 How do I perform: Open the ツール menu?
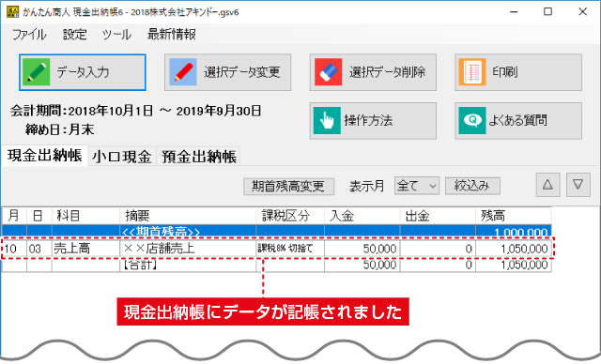coord(116,35)
